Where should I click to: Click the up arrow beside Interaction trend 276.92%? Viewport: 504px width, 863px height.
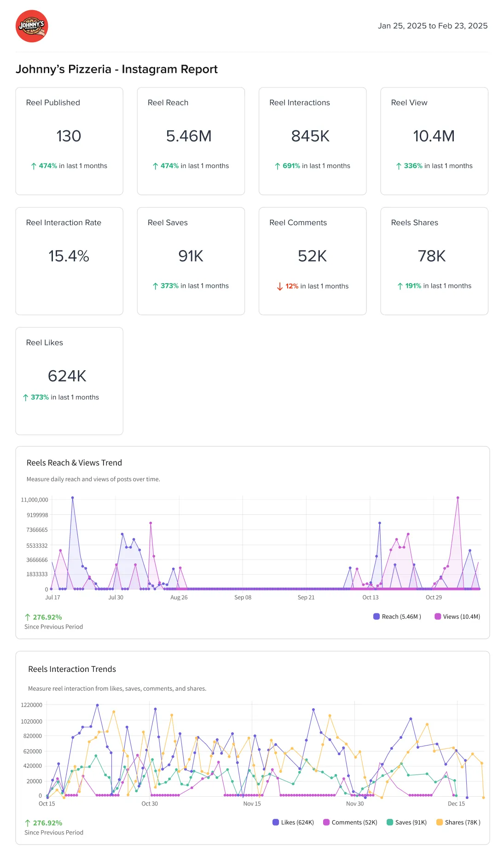tap(28, 823)
